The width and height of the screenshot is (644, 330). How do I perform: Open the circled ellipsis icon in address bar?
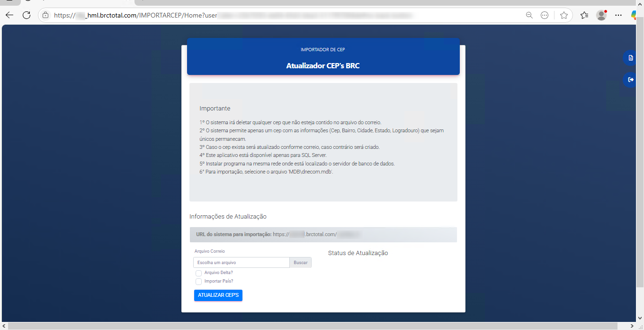tap(545, 15)
